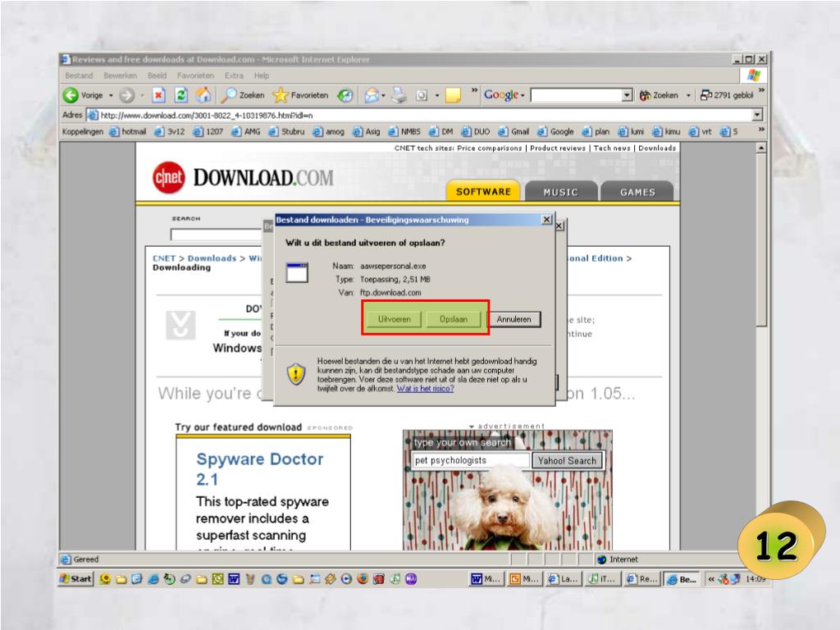Open the Beeld menu
This screenshot has width=840, height=630.
(157, 75)
